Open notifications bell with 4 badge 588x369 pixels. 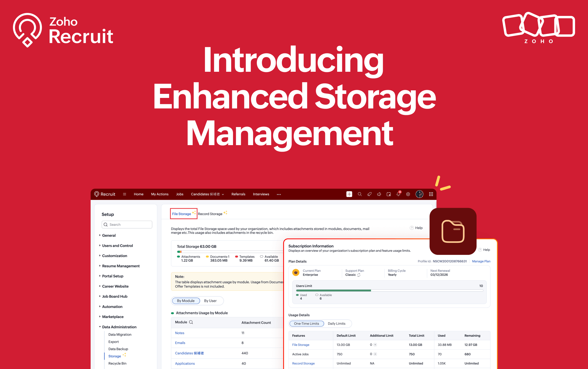click(x=398, y=194)
